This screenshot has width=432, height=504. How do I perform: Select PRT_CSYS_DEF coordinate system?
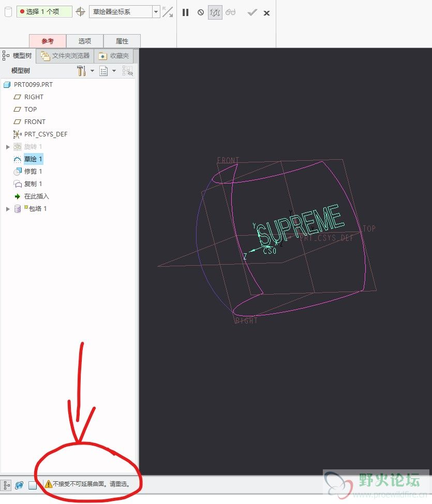click(x=46, y=134)
